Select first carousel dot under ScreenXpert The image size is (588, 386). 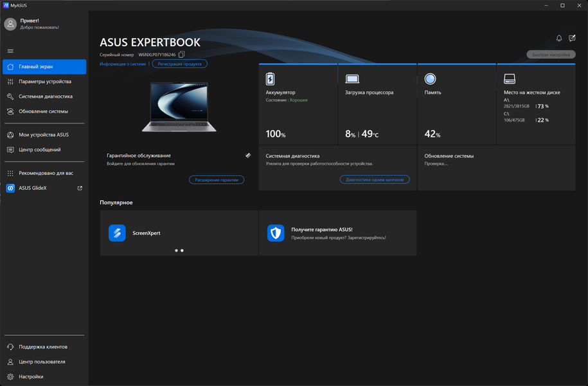tap(176, 250)
